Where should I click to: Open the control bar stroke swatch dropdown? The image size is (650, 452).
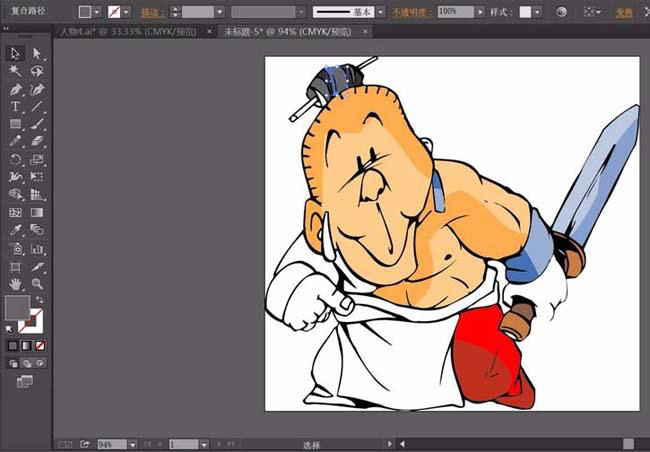click(126, 12)
